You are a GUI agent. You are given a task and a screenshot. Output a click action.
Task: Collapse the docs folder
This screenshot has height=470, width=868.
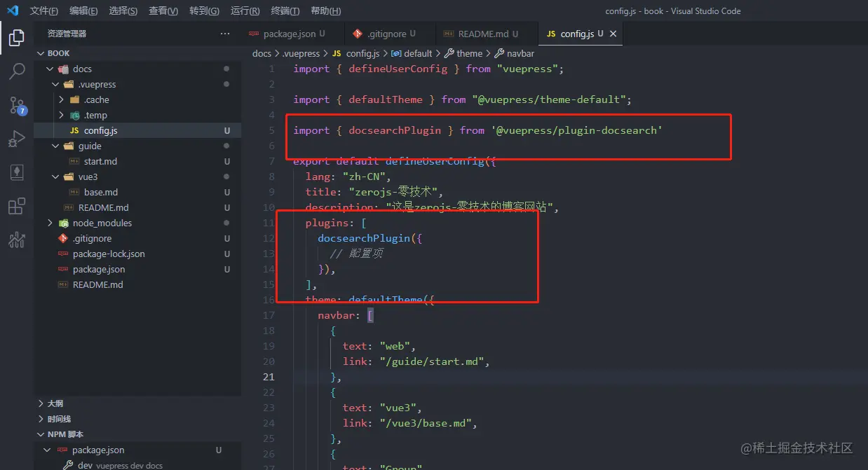click(50, 69)
